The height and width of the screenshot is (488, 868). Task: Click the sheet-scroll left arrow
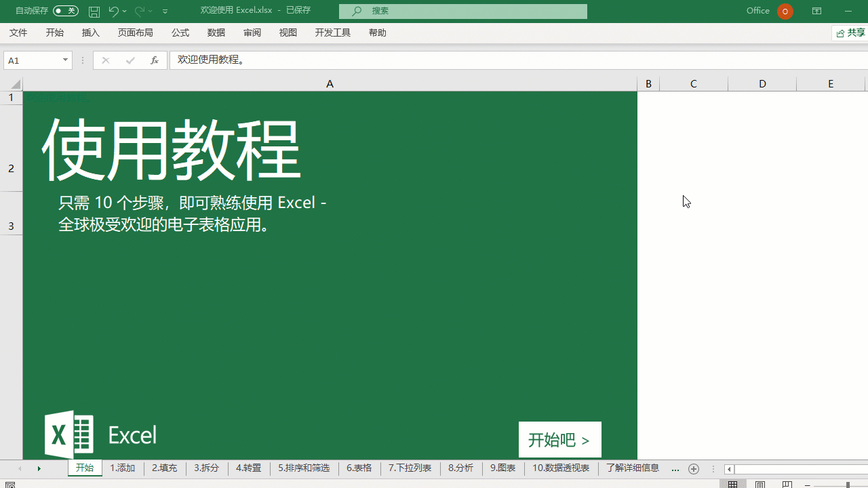(x=20, y=468)
